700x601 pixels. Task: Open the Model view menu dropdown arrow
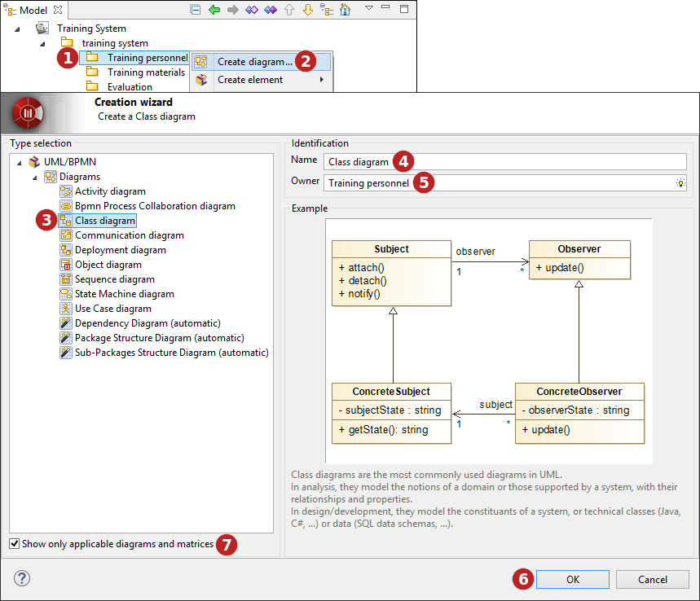click(x=368, y=9)
